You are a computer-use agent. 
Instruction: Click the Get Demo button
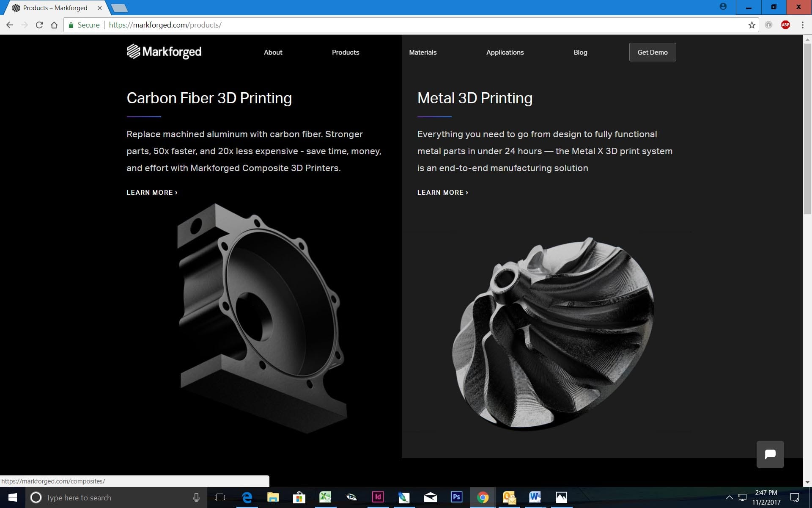tap(652, 52)
